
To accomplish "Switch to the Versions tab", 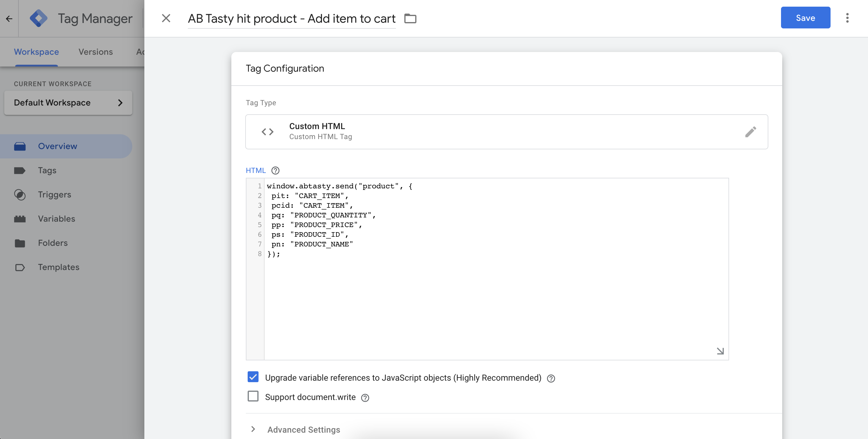I will (x=96, y=52).
